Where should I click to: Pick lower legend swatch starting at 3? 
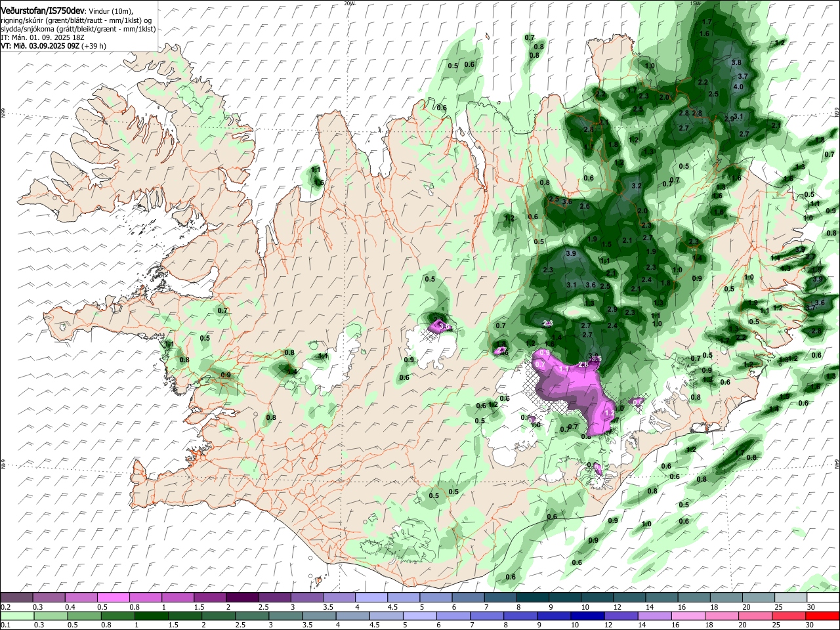pos(285,616)
